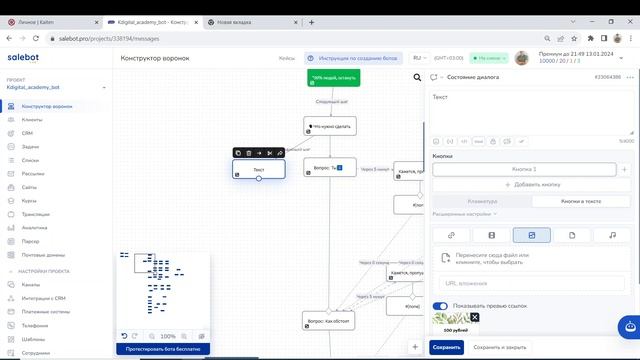
Task: Switch to Кнопки в тексте tab
Action: coord(581,201)
